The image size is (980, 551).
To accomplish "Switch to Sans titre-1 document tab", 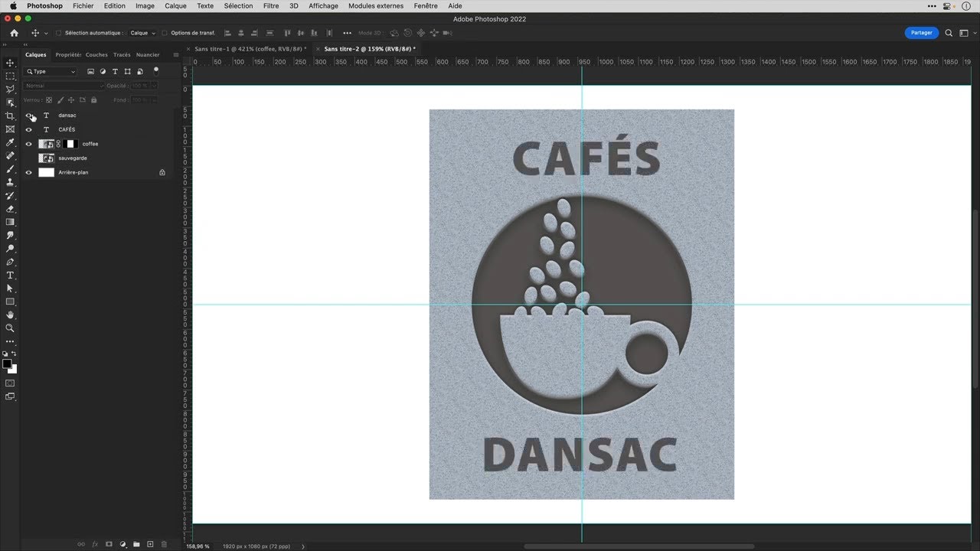I will click(x=250, y=49).
